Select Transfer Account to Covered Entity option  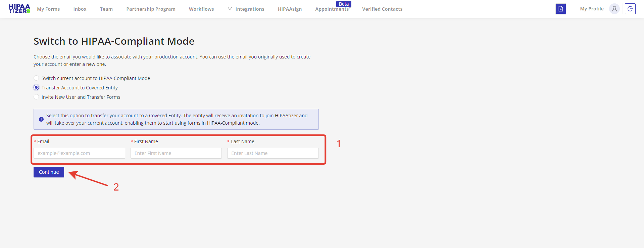pyautogui.click(x=36, y=88)
